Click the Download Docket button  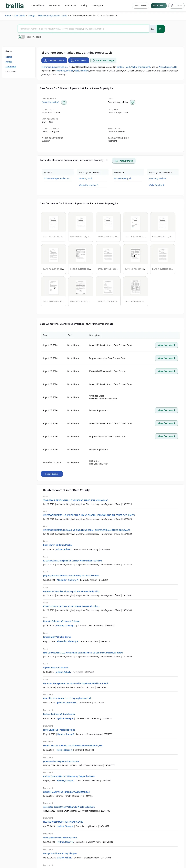coord(54,61)
